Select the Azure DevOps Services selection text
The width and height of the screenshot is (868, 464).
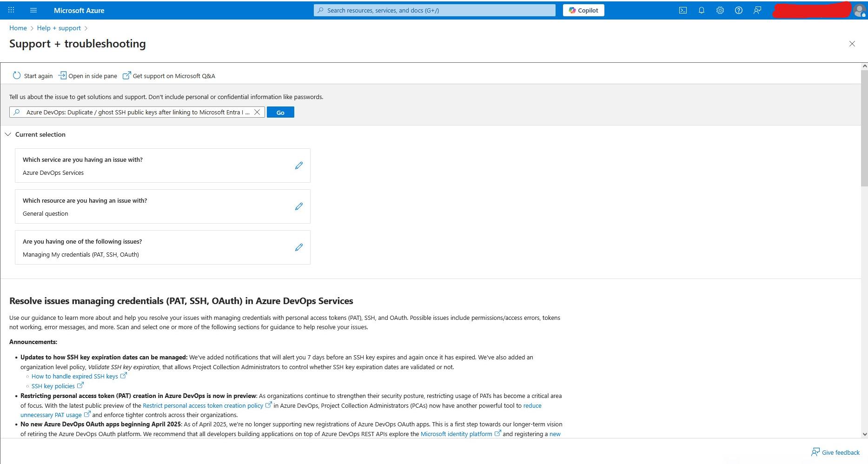[x=53, y=172]
